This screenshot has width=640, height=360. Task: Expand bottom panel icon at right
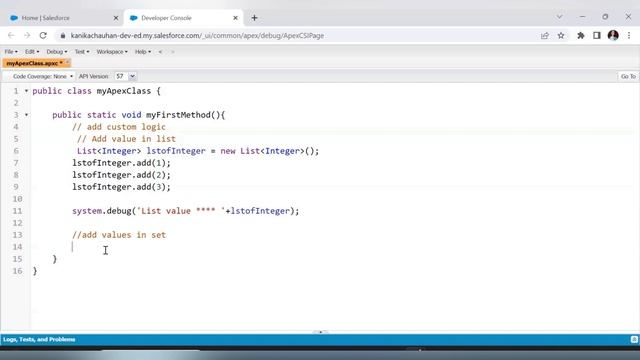point(634,340)
